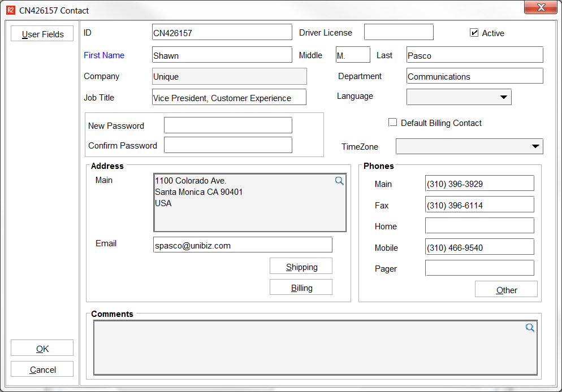Screen dimensions: 562x392
Task: Open the Shipping address button
Action: tap(301, 267)
